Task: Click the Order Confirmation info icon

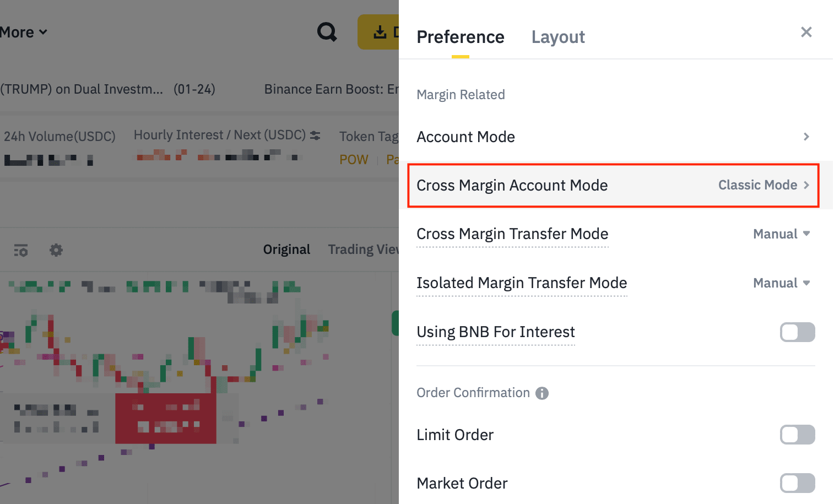Action: tap(542, 393)
